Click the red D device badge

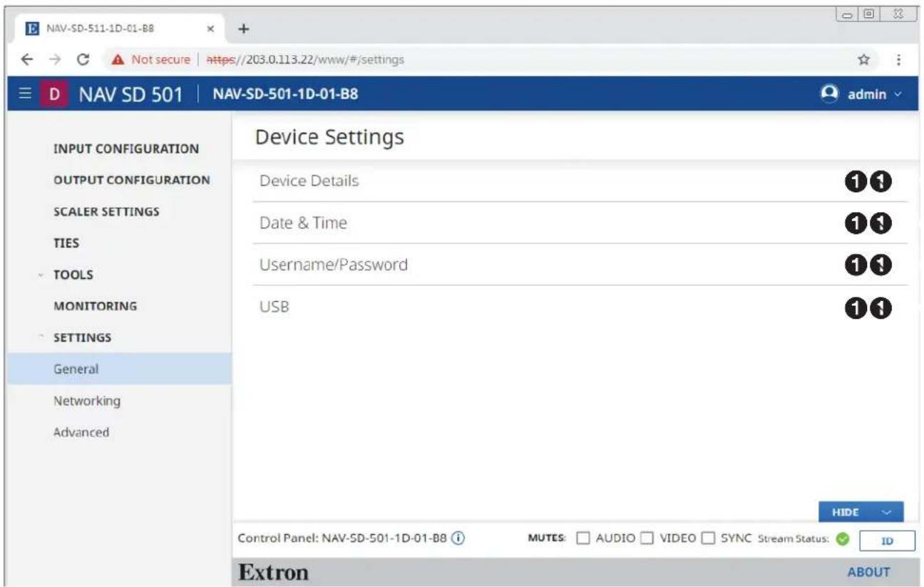55,93
